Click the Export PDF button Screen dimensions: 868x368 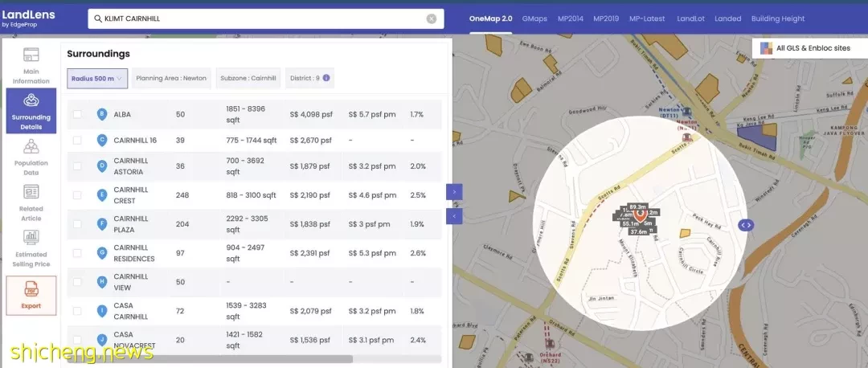click(31, 296)
